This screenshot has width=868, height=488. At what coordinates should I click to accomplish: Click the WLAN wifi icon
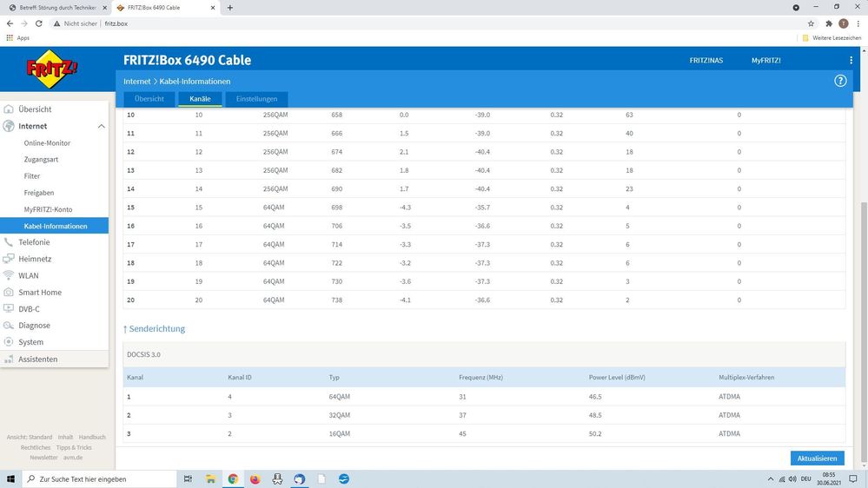(9, 275)
